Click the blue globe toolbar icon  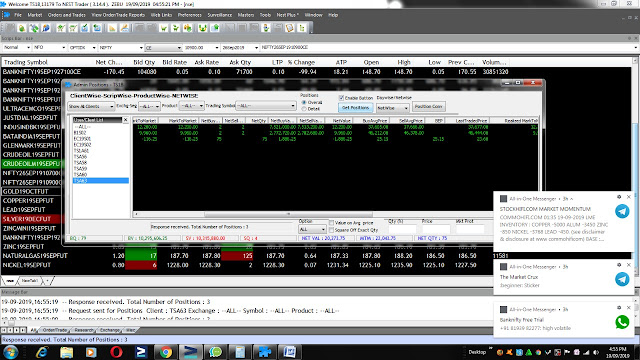[x=46, y=28]
